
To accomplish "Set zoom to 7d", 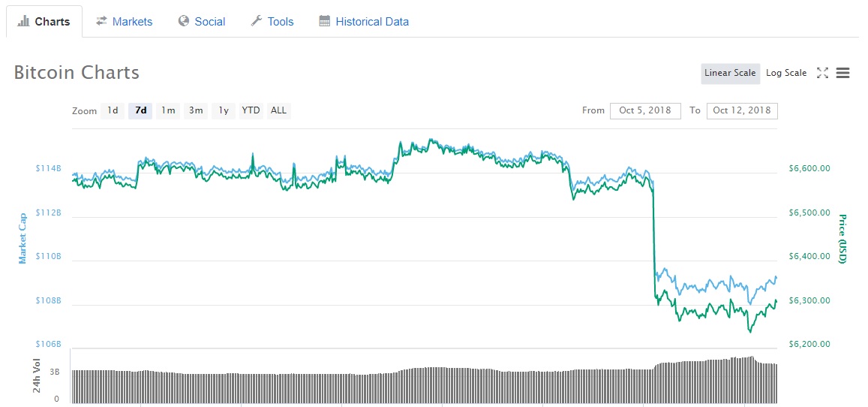I will tap(140, 110).
